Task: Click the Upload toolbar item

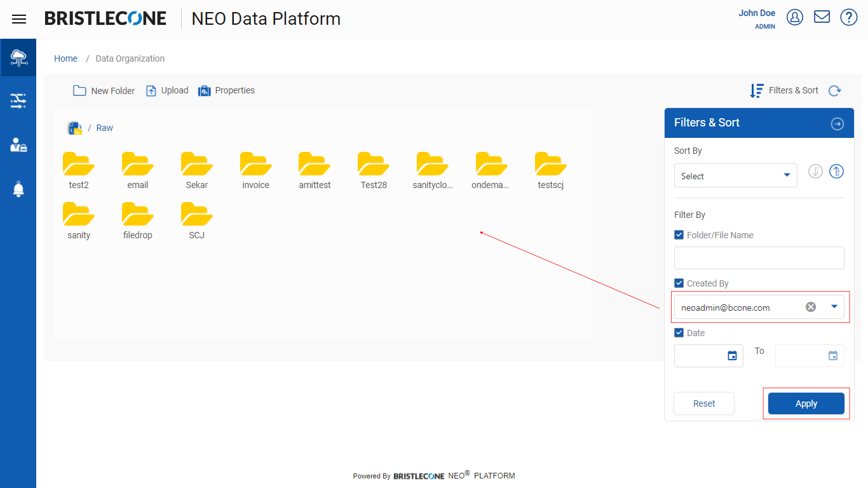Action: [x=167, y=91]
